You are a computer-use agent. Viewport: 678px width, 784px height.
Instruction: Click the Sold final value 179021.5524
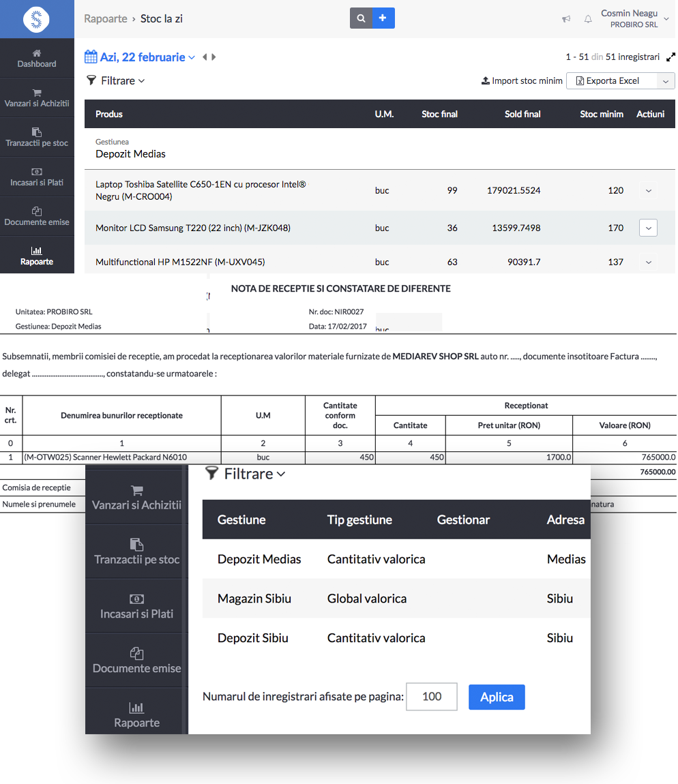[514, 190]
